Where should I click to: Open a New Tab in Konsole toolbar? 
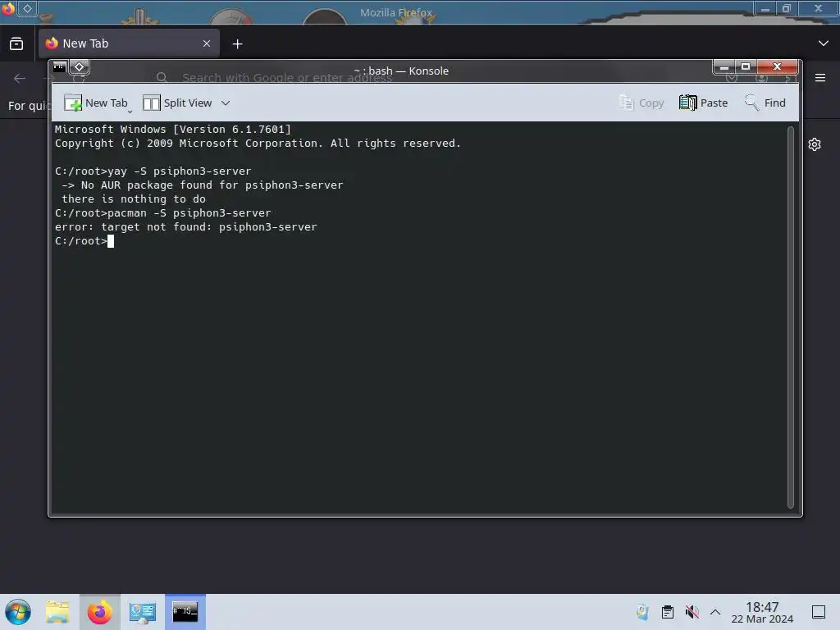(x=96, y=103)
